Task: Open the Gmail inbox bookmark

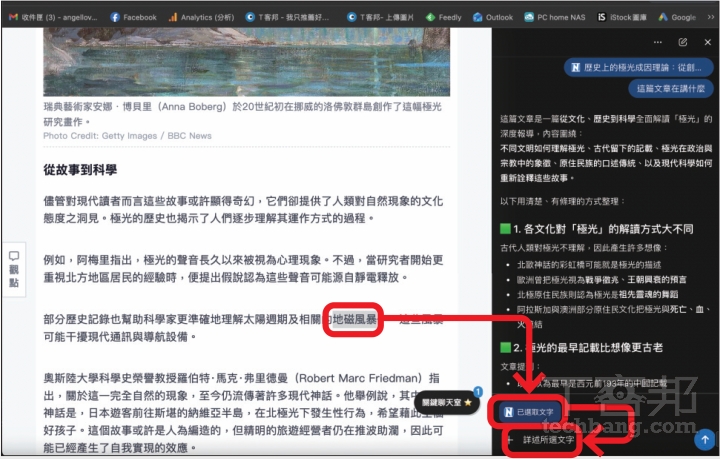Action: coord(53,17)
